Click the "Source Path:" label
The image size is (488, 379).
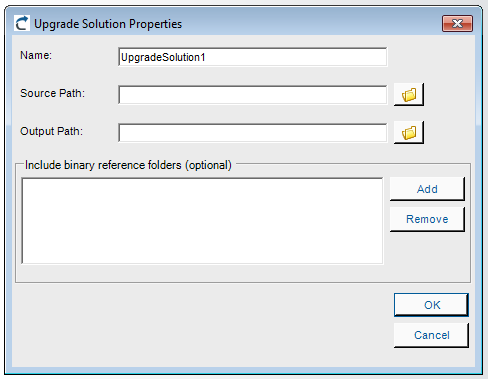pyautogui.click(x=52, y=93)
